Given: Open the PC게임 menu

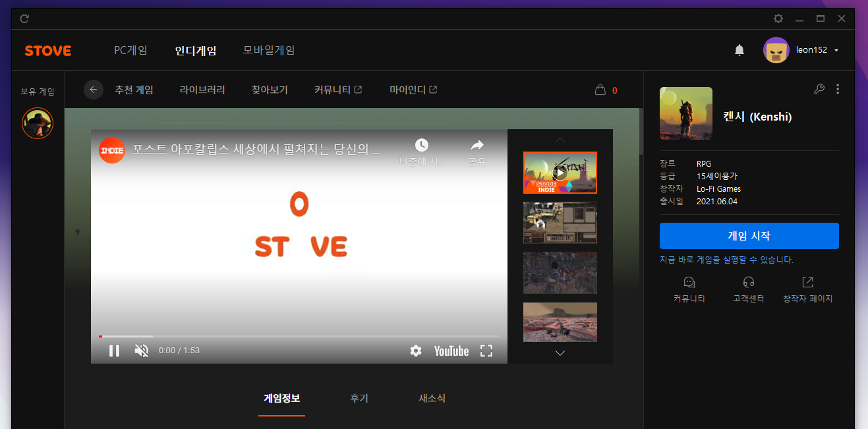Looking at the screenshot, I should [130, 50].
